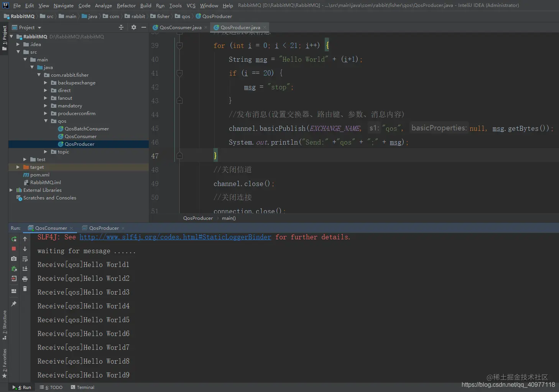Expand the target folder
The image size is (559, 392).
(x=18, y=167)
